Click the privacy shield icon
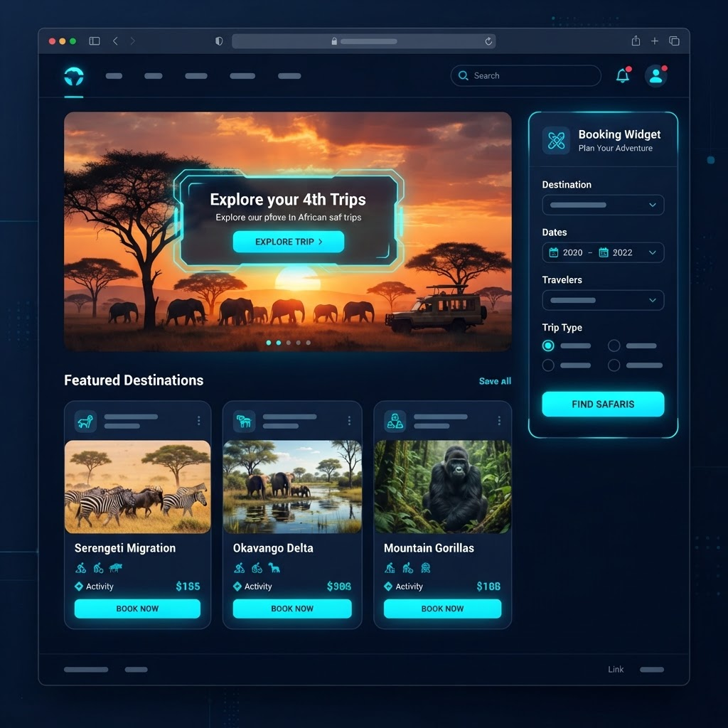This screenshot has height=728, width=728. point(219,41)
